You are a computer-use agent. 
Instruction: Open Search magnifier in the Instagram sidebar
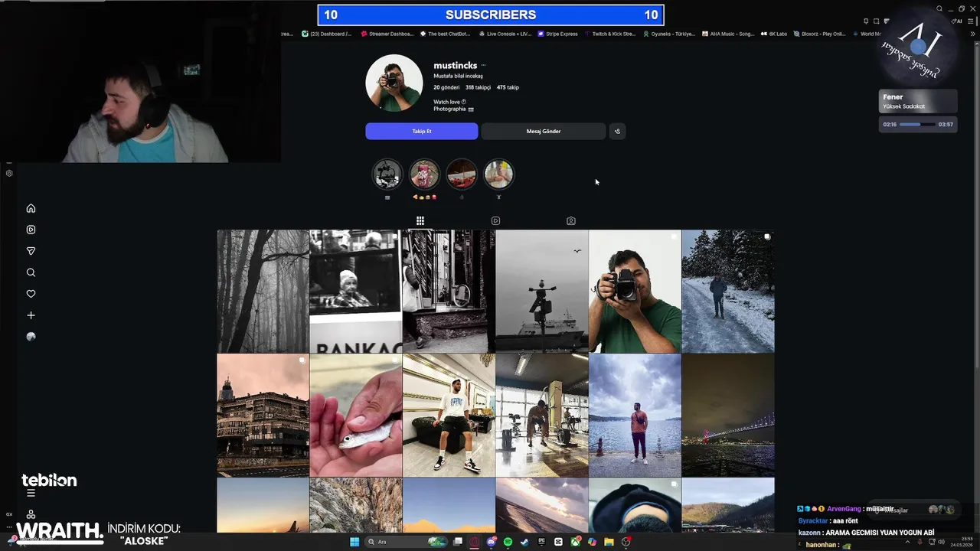[31, 272]
